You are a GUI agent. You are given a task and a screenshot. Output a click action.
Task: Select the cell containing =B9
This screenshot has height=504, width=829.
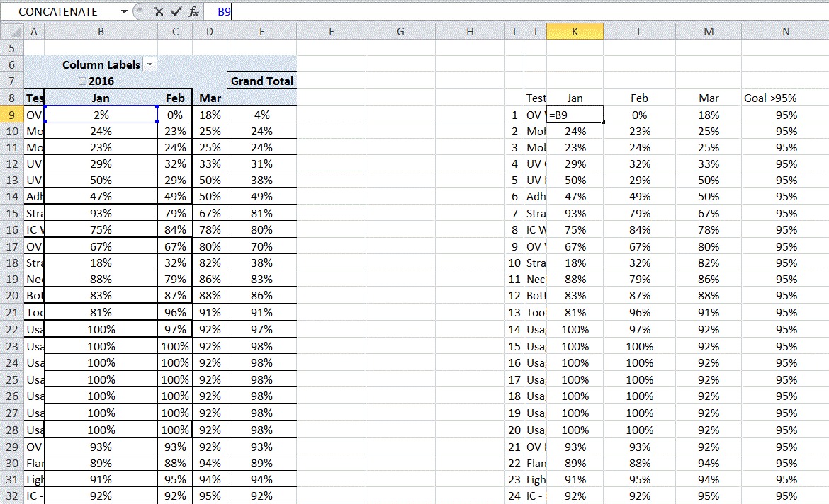pyautogui.click(x=575, y=114)
